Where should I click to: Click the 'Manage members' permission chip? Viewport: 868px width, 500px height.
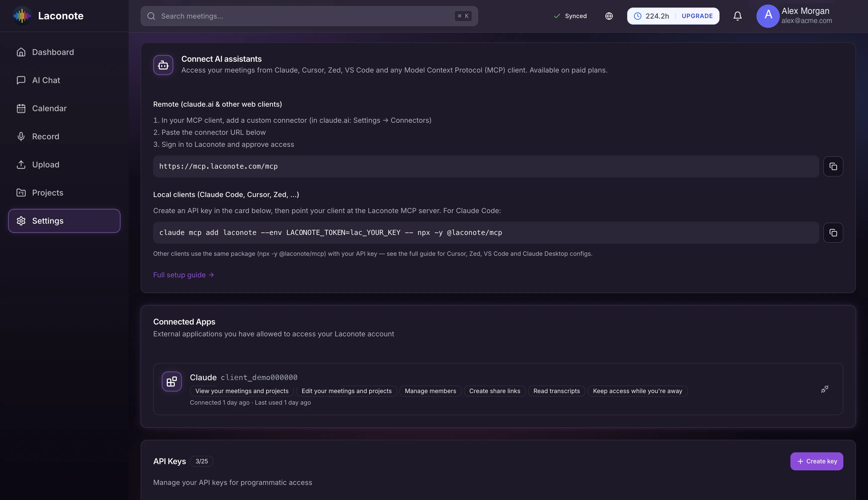pos(430,391)
